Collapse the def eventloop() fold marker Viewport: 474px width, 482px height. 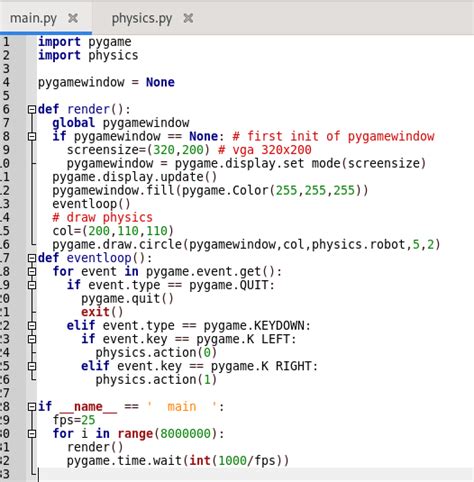click(x=32, y=258)
